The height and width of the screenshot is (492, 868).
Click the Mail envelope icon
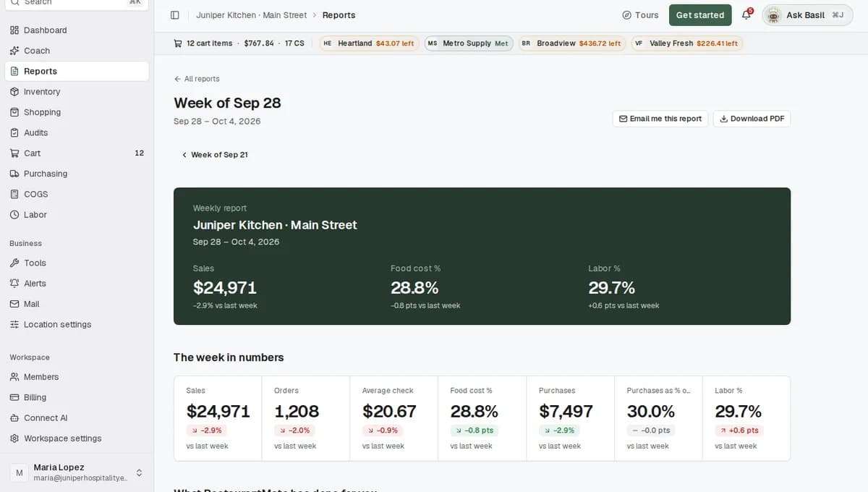(14, 304)
